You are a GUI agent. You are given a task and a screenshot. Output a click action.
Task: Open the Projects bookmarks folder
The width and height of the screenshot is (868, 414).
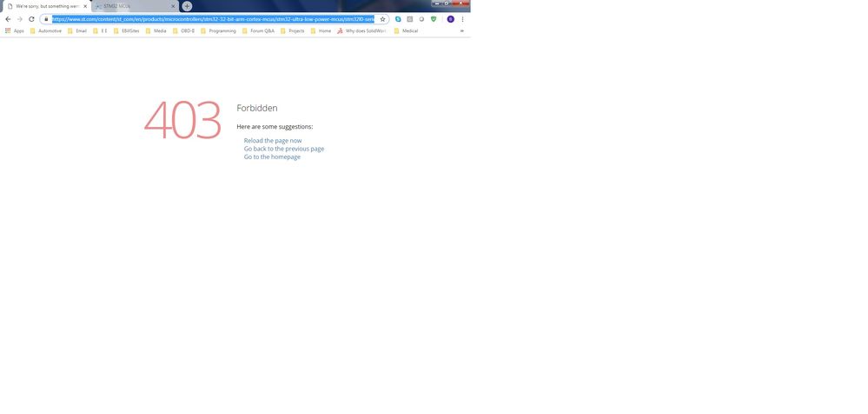[293, 31]
